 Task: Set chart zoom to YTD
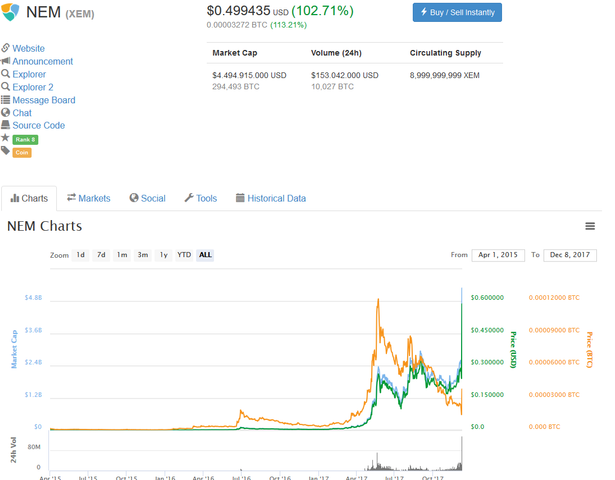pyautogui.click(x=184, y=255)
